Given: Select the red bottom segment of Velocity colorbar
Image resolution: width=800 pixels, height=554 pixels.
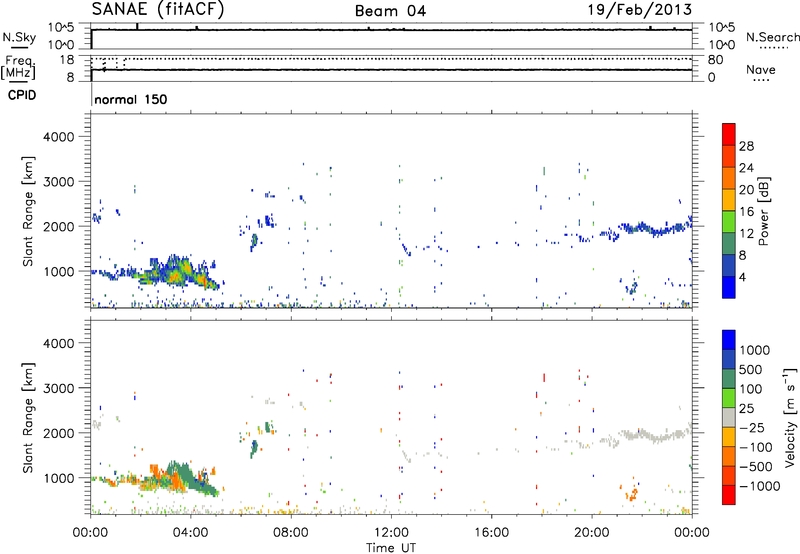Looking at the screenshot, I should 729,495.
